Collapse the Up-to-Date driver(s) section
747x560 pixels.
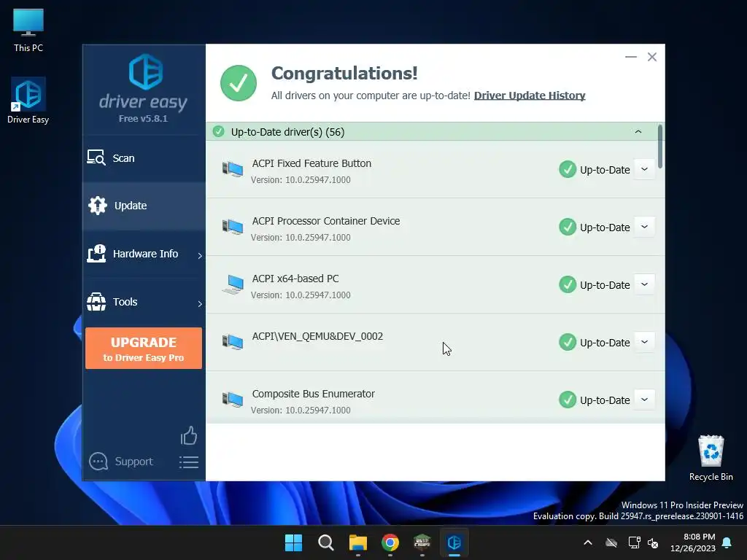638,131
